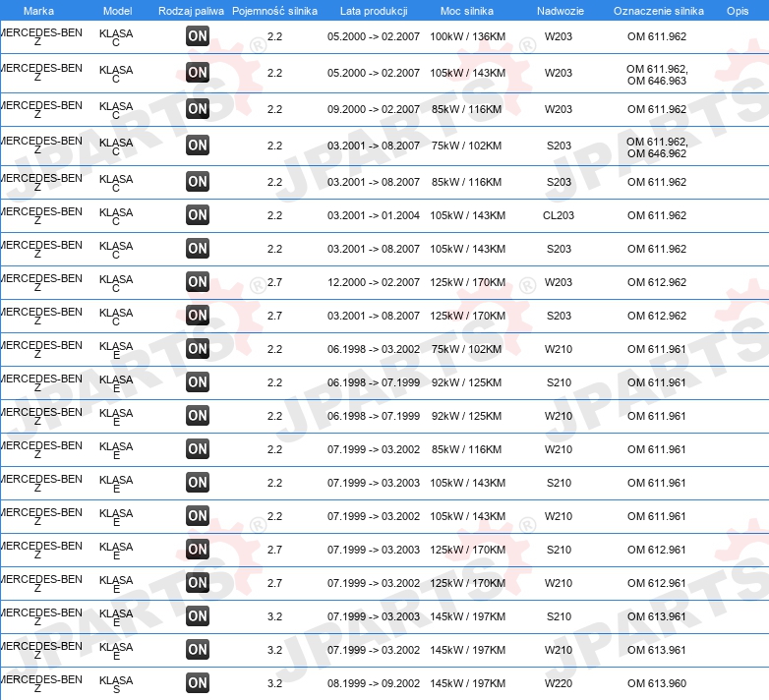The width and height of the screenshot is (769, 700).
Task: Click ON badge for OM 612.962 S203 row
Action: click(198, 316)
